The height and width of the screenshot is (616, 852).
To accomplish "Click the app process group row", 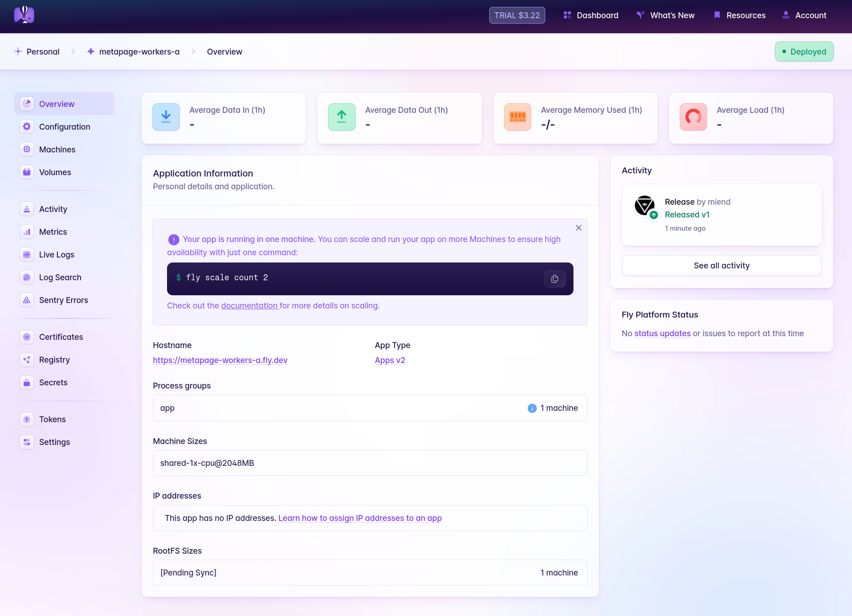I will [x=370, y=408].
